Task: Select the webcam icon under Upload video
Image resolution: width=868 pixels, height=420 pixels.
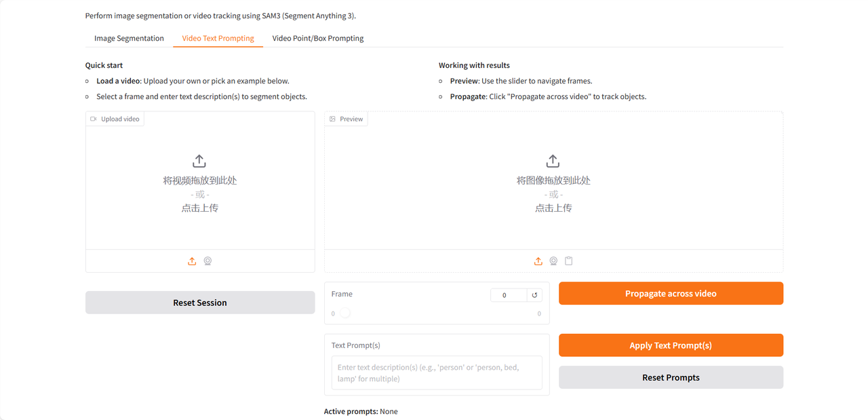Action: point(208,261)
